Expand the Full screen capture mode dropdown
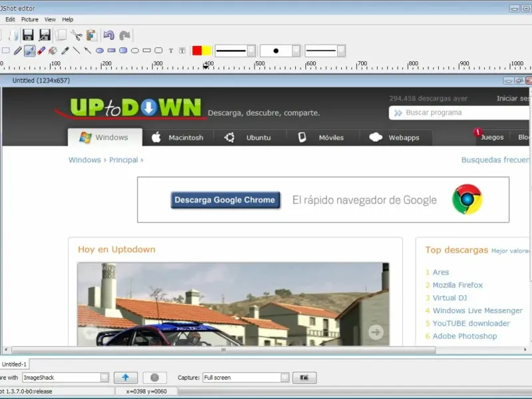The image size is (532, 399). 285,377
